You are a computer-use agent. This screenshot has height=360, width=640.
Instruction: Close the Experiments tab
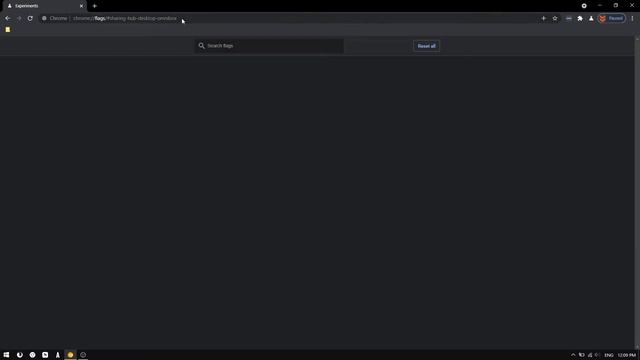click(x=81, y=6)
